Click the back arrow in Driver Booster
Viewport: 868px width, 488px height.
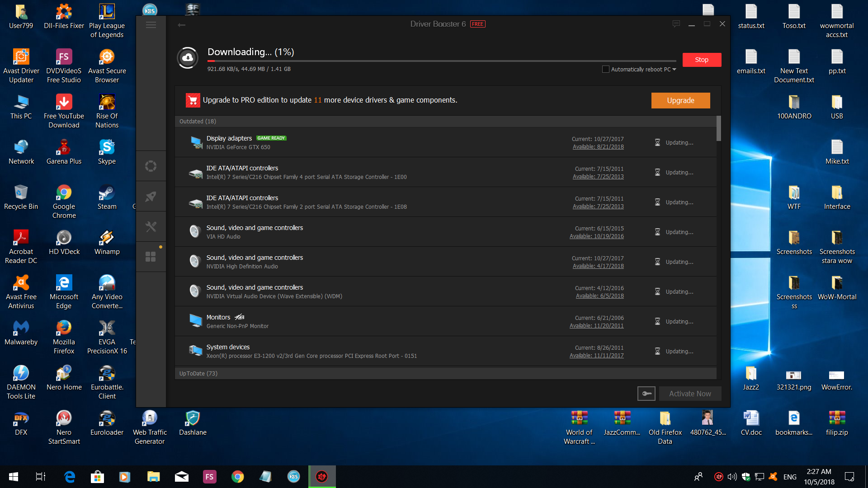(x=181, y=25)
